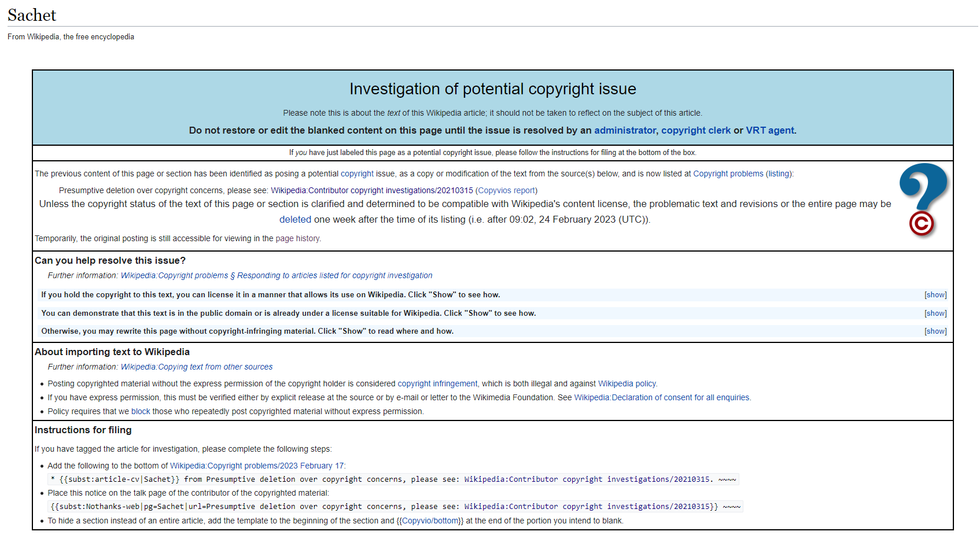Open the Copyvio/bottom template link
980x535 pixels.
[x=430, y=521]
